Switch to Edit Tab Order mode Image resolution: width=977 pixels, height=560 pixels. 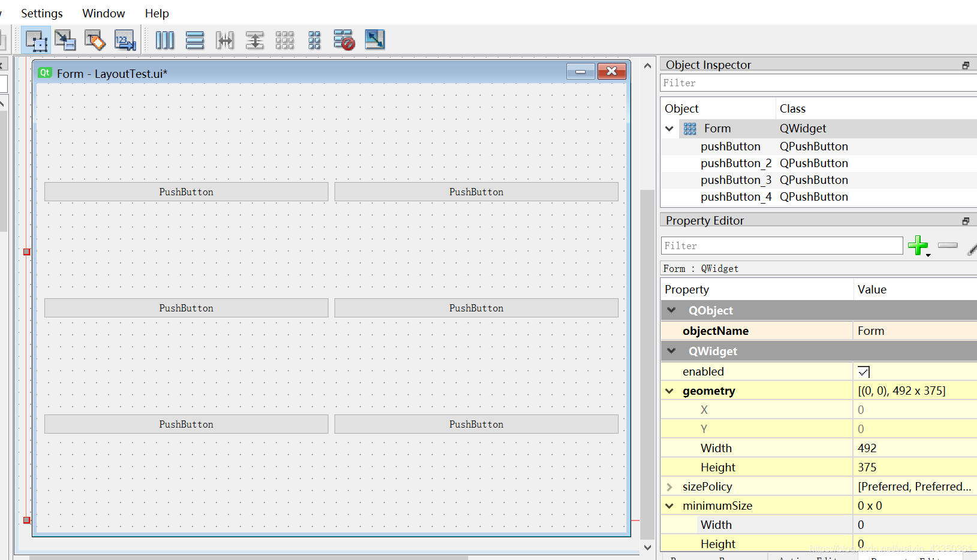tap(125, 41)
